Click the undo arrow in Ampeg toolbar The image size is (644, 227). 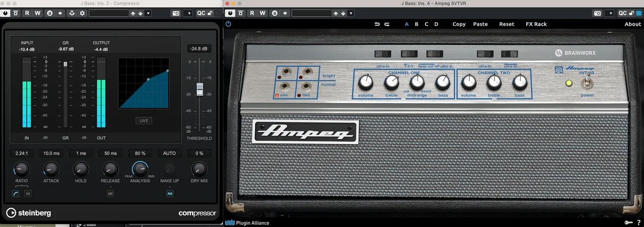377,24
